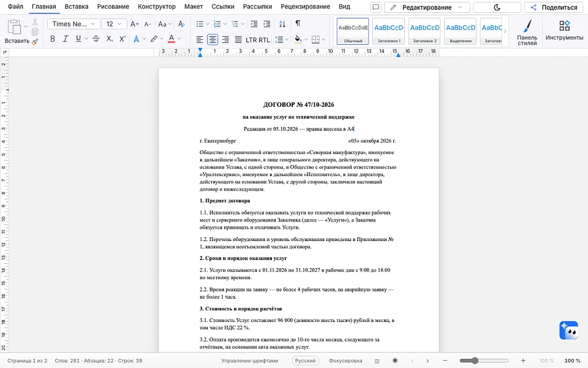
Task: Set RTL text direction
Action: [264, 40]
